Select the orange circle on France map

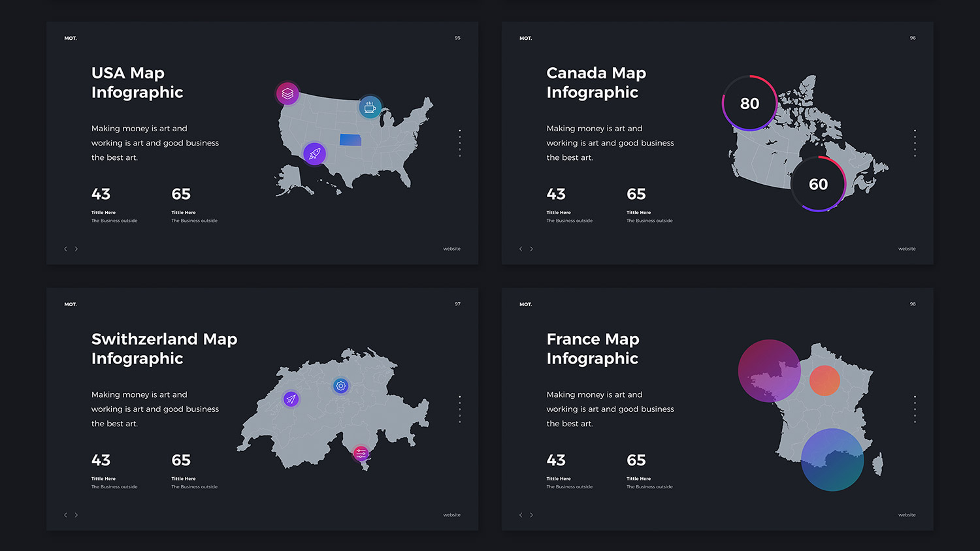click(x=825, y=380)
